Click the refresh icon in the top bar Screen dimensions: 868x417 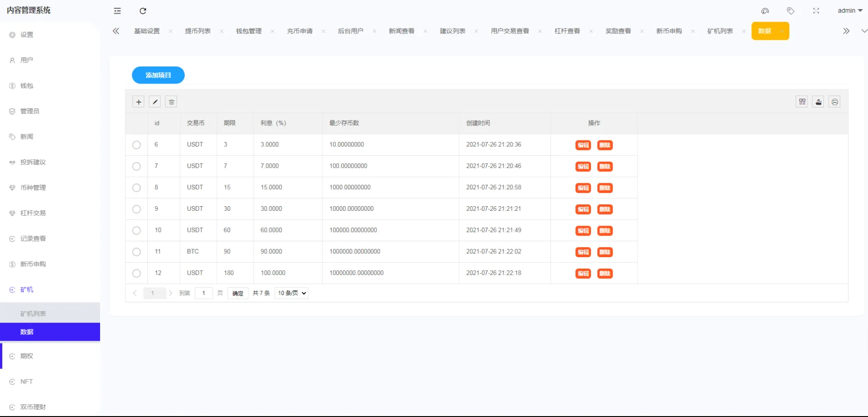click(143, 11)
